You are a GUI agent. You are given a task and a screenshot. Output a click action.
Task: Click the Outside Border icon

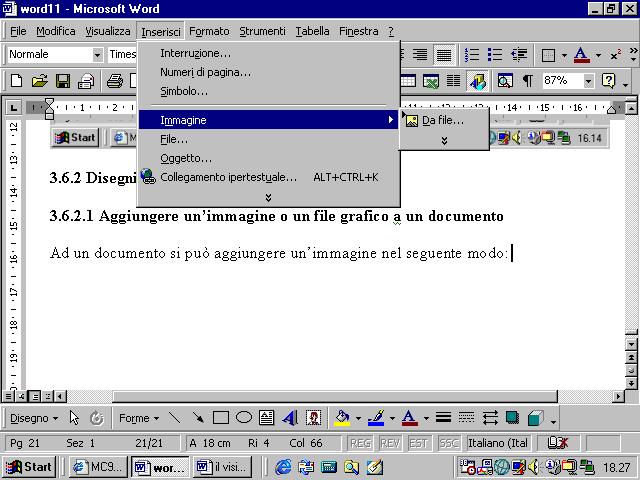(548, 55)
